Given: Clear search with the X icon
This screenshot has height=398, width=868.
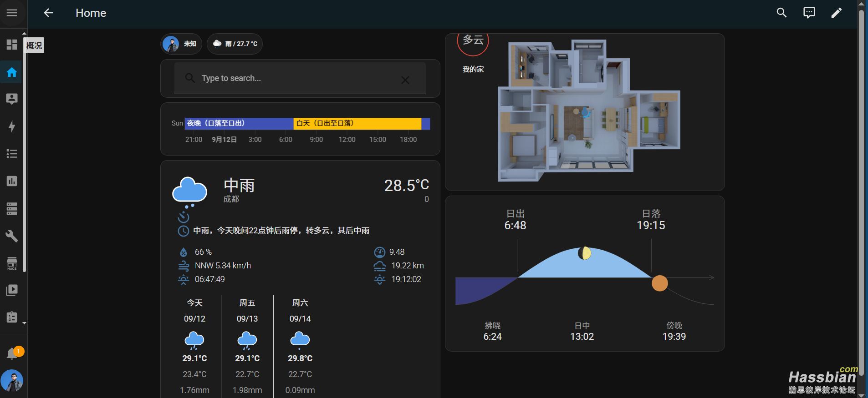Looking at the screenshot, I should [405, 80].
